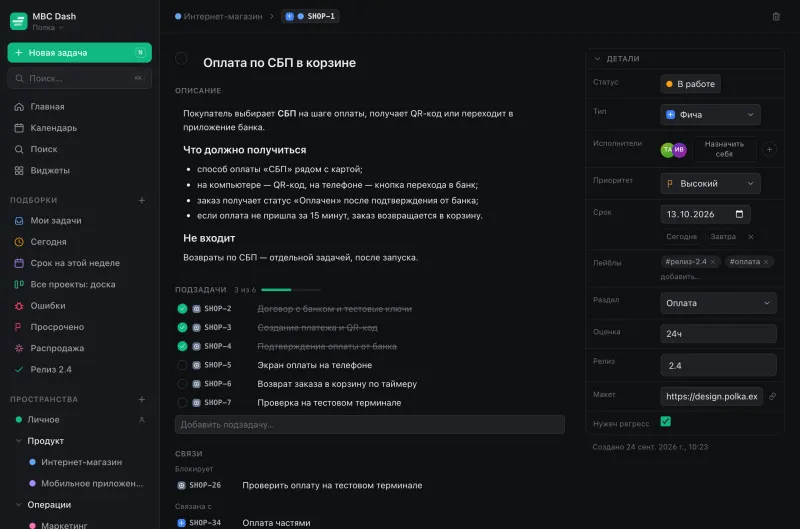Click the Срок на этой неделе calendar icon

click(x=19, y=263)
